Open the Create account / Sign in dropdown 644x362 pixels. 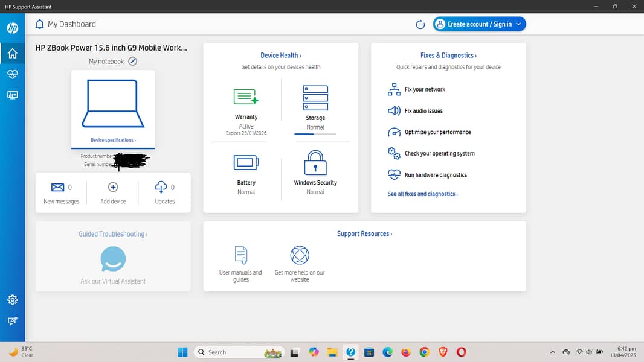(x=479, y=24)
